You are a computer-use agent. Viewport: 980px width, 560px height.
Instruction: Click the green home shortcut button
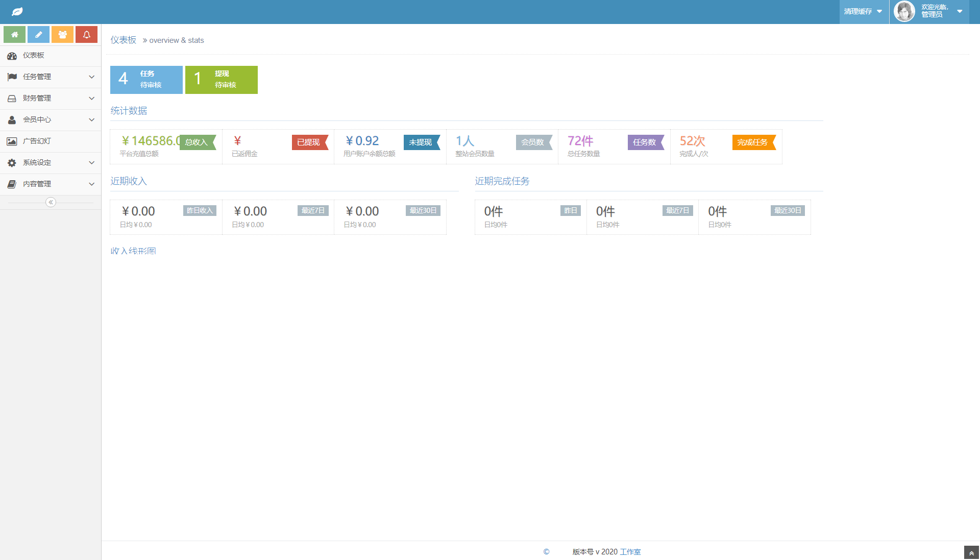point(14,35)
